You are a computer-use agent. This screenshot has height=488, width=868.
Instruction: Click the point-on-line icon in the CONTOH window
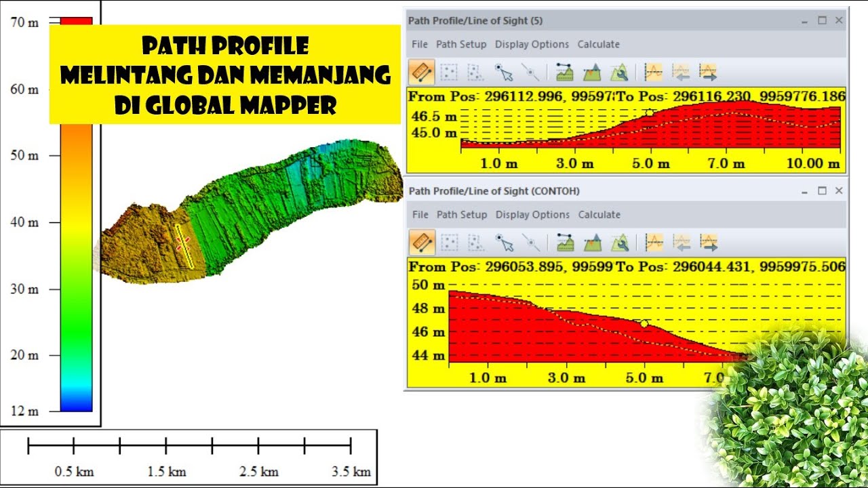click(530, 243)
